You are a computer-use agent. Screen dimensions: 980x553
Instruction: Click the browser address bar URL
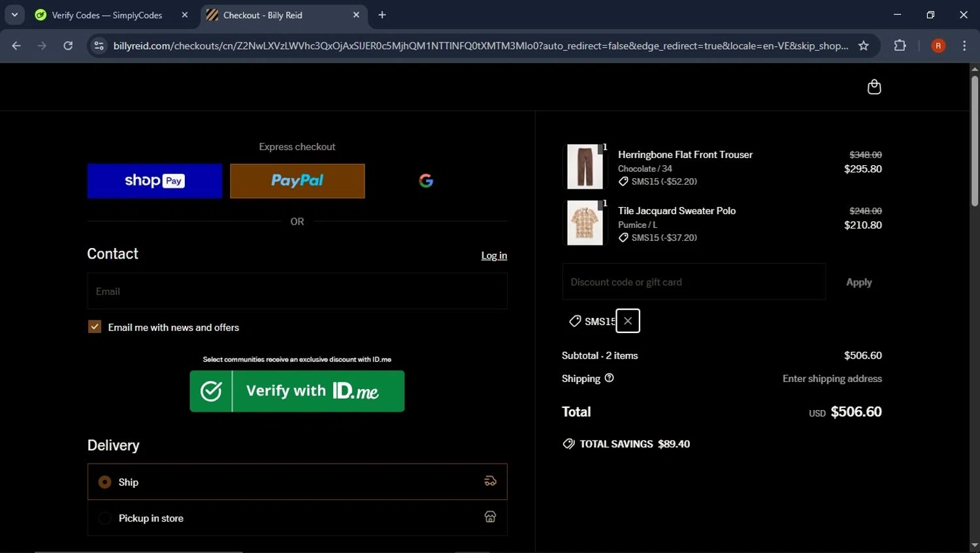(481, 46)
